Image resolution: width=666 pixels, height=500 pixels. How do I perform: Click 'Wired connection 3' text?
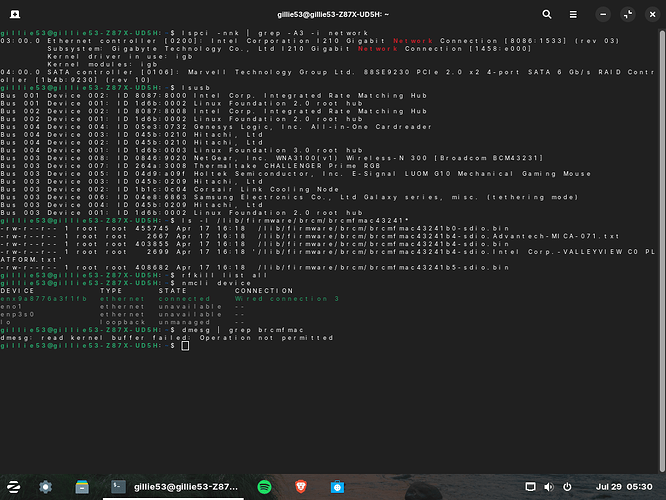pos(287,299)
